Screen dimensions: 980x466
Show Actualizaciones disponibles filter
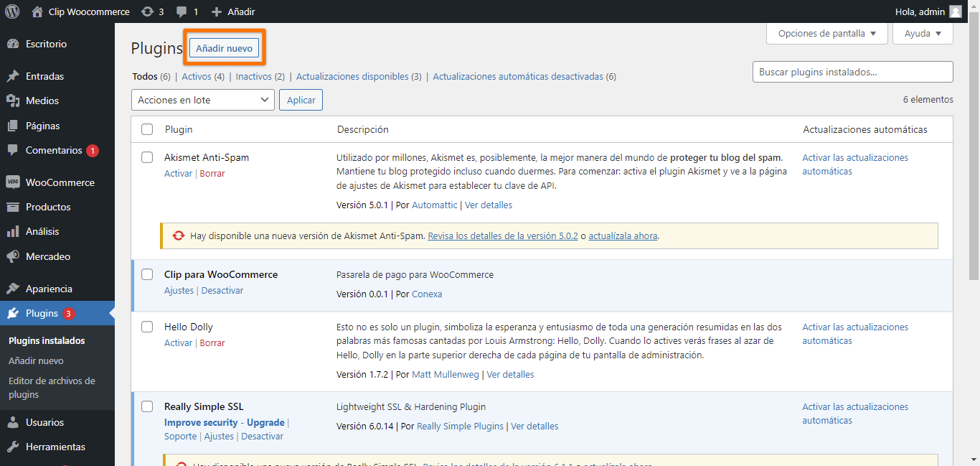352,76
